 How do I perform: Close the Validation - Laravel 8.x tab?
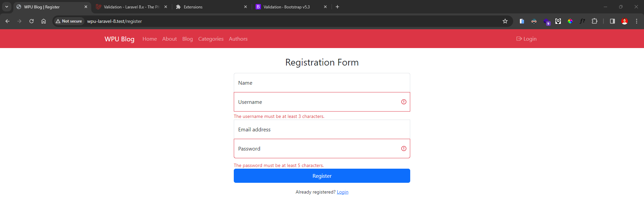(x=166, y=7)
